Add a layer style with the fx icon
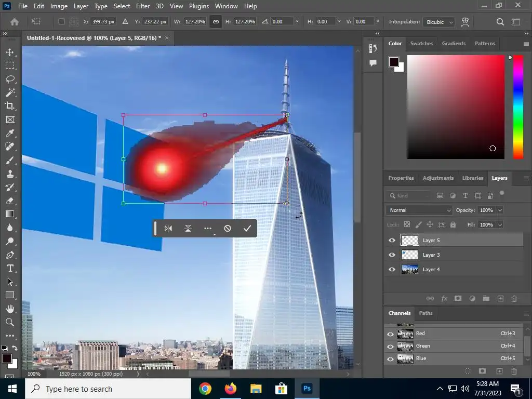This screenshot has height=399, width=532. click(x=444, y=299)
